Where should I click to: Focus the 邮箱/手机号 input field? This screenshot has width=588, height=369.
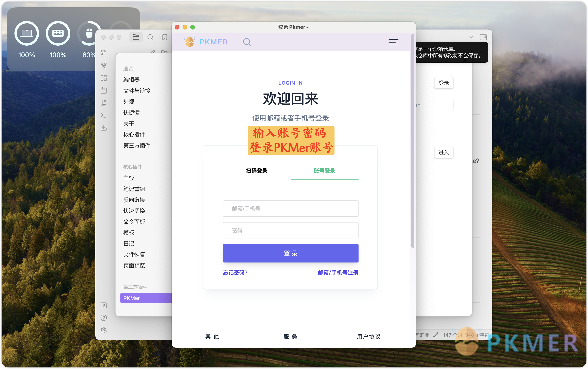(290, 208)
